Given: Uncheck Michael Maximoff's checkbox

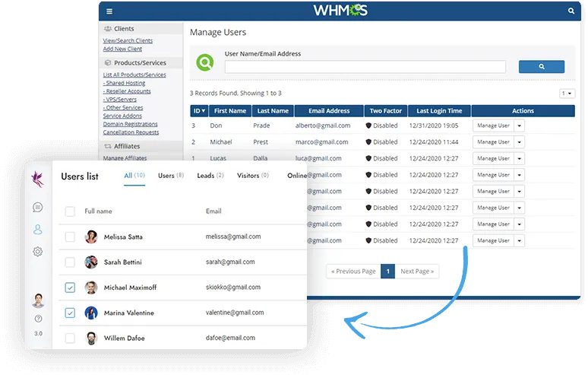Looking at the screenshot, I should point(70,288).
